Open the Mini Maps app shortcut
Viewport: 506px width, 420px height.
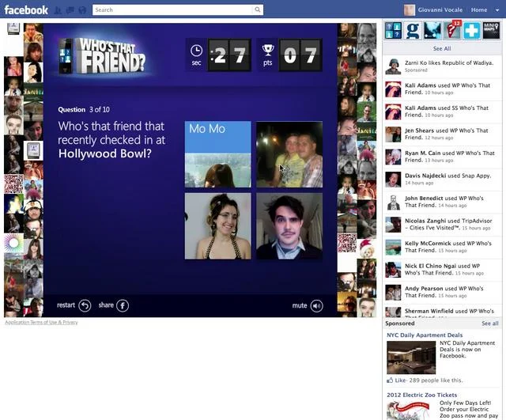491,31
